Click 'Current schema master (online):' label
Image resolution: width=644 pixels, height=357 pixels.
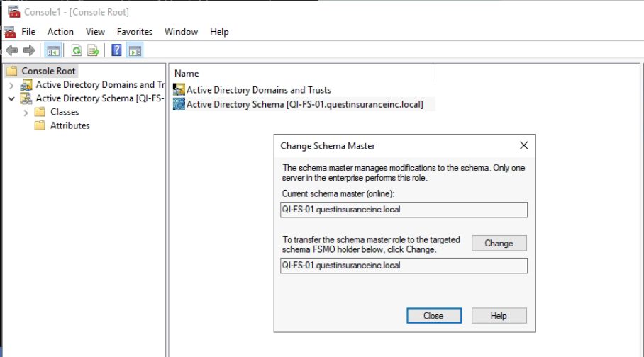coord(338,193)
